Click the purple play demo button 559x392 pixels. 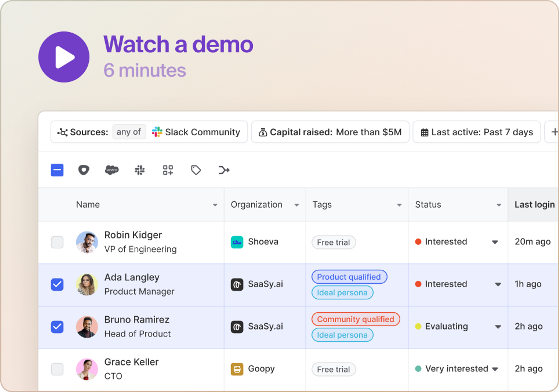[64, 57]
